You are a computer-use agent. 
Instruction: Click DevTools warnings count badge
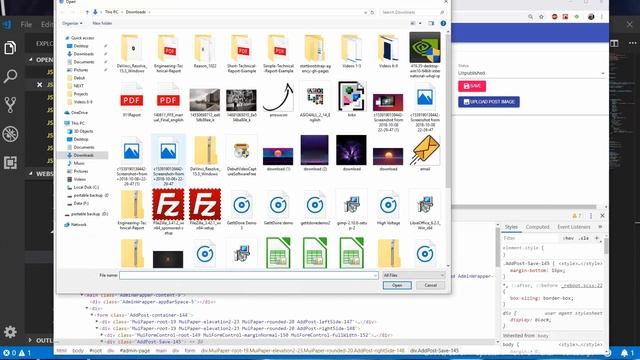pos(576,216)
